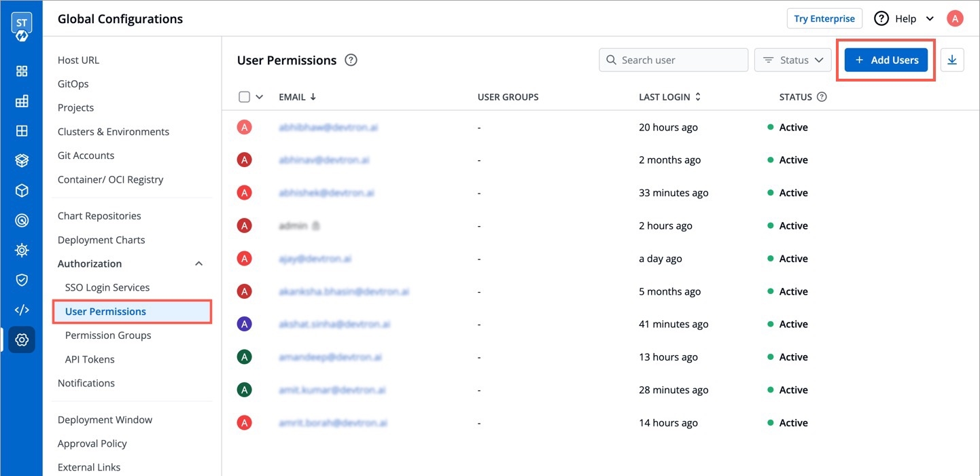980x476 pixels.
Task: Open the gear-wheel Bulk Edit icon in sidebar
Action: coord(22,250)
